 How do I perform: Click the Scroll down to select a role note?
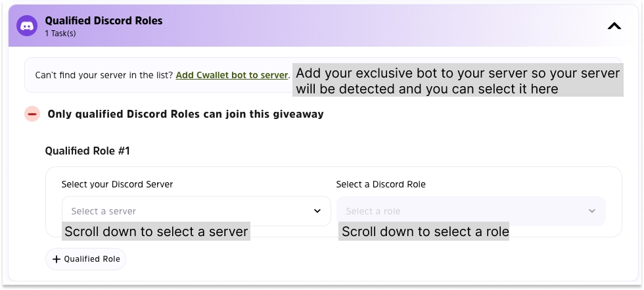click(425, 231)
